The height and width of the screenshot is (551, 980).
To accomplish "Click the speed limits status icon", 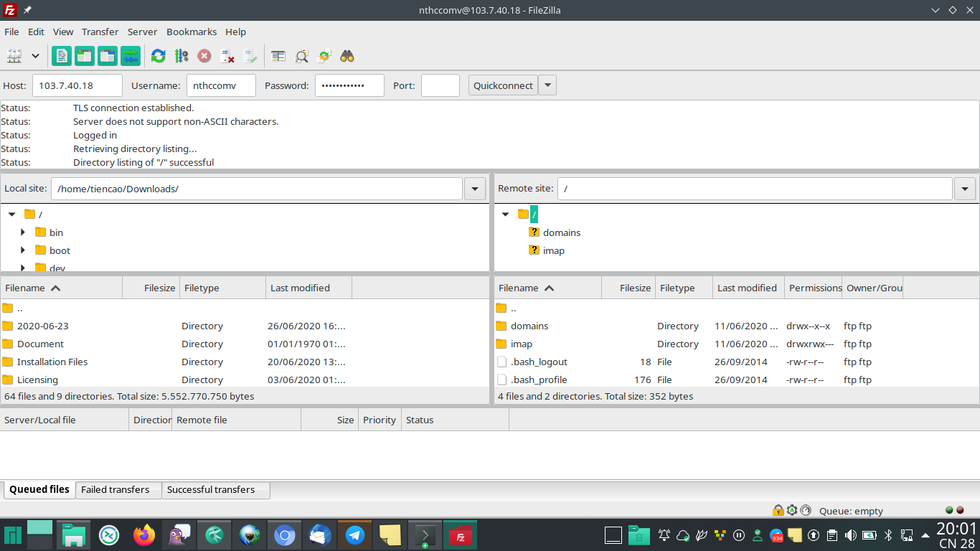I will tap(805, 510).
